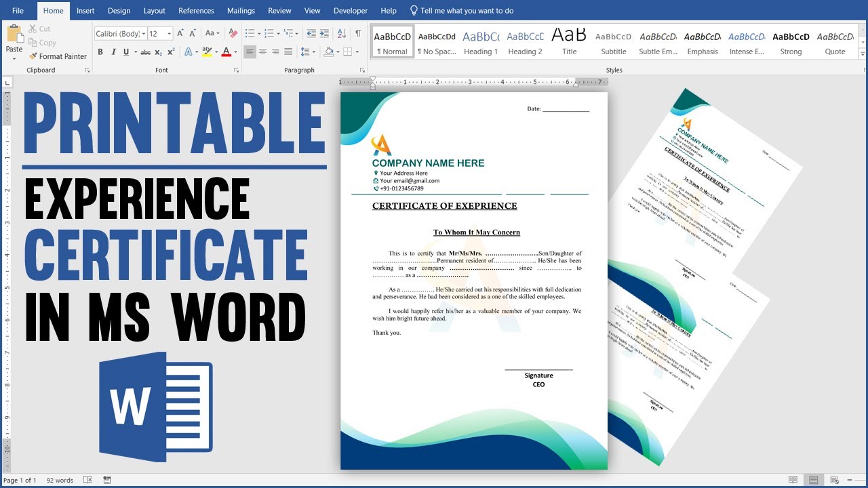Decrease paragraph indent
Image resolution: width=868 pixels, height=488 pixels.
point(311,33)
